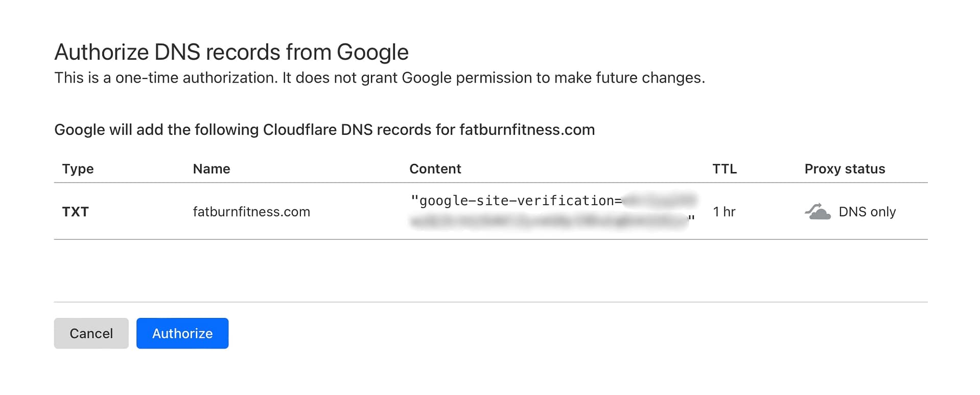
Task: Click the blurred token on the second content line
Action: pos(547,221)
